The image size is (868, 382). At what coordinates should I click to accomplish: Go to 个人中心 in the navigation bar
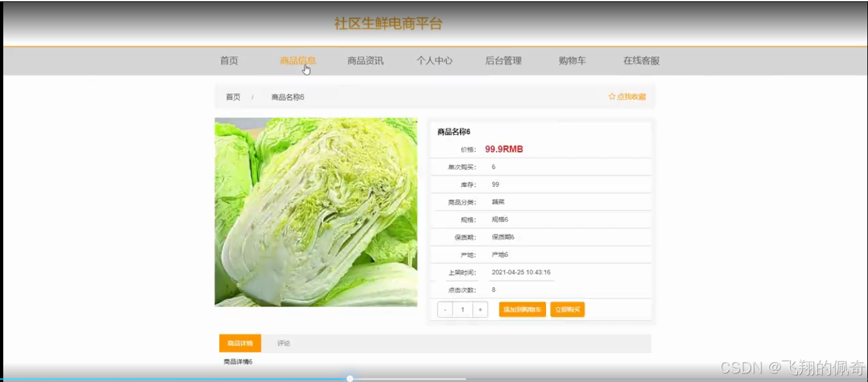[434, 60]
